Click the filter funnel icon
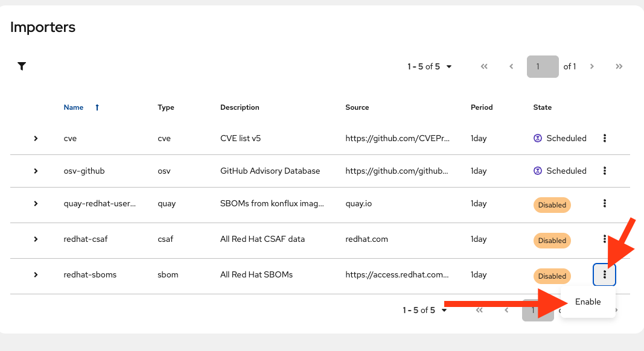Image resolution: width=644 pixels, height=351 pixels. tap(22, 66)
